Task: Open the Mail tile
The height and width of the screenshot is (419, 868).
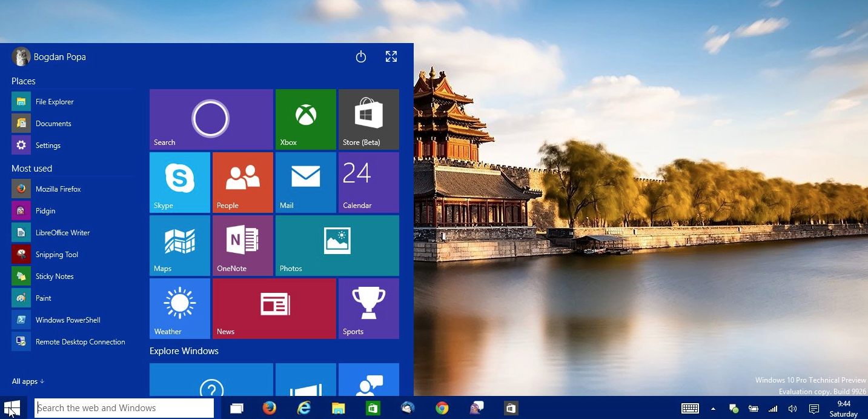Action: pyautogui.click(x=306, y=183)
